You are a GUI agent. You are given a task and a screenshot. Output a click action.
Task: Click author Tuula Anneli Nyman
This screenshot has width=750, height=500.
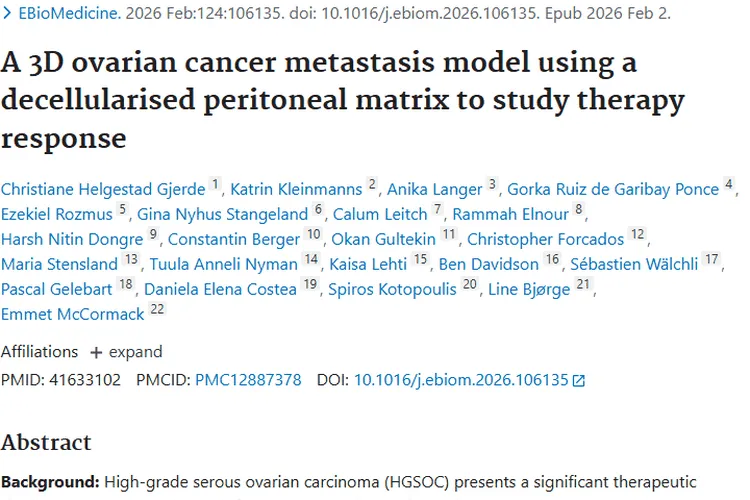pyautogui.click(x=223, y=264)
